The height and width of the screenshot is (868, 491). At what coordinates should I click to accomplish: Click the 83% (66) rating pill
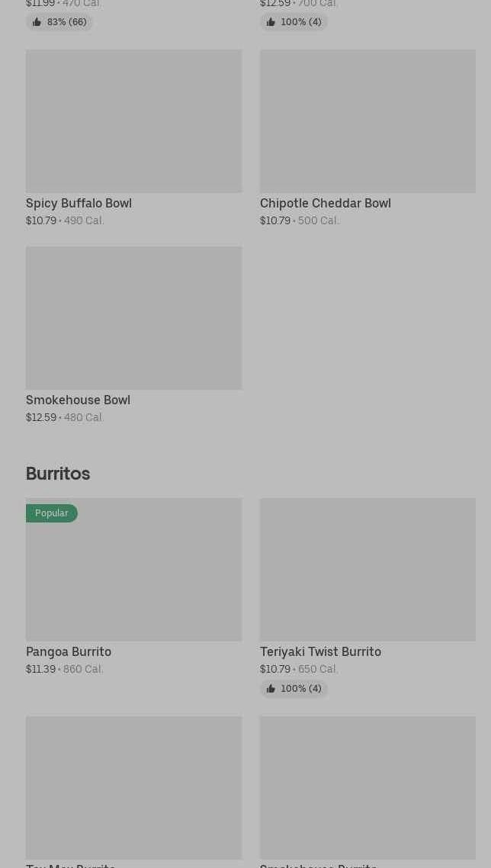click(59, 22)
